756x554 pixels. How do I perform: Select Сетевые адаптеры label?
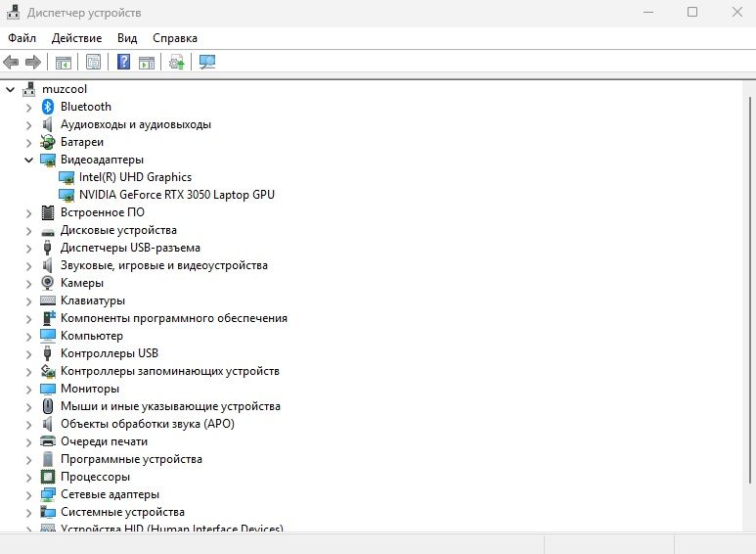click(x=110, y=494)
